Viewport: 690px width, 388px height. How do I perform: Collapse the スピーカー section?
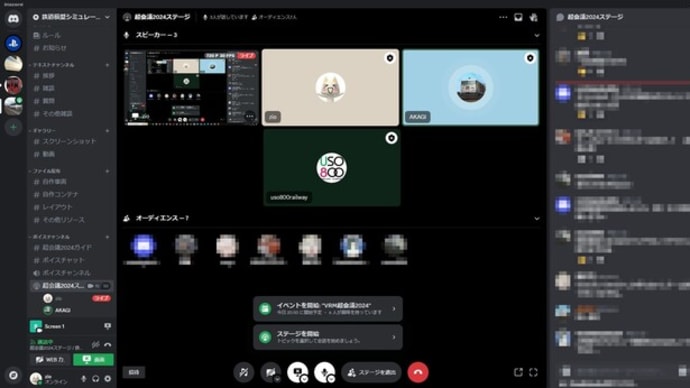pyautogui.click(x=536, y=35)
